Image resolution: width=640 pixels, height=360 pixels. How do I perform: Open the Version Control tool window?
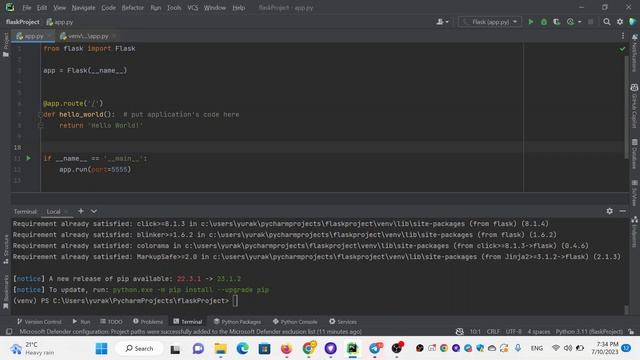[x=40, y=322]
